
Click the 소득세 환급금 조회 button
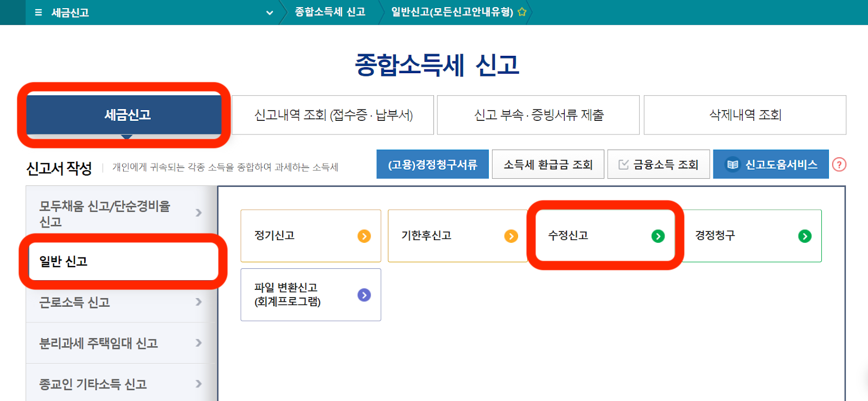tap(548, 164)
